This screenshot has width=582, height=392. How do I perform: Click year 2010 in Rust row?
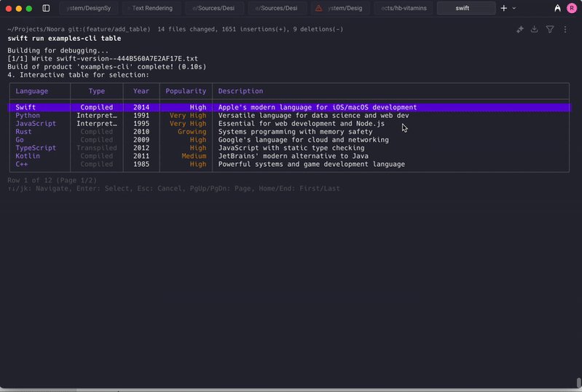(x=141, y=132)
